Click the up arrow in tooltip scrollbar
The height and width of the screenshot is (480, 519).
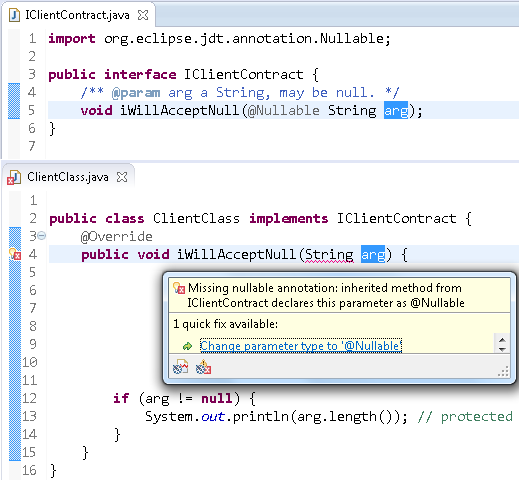pyautogui.click(x=502, y=340)
